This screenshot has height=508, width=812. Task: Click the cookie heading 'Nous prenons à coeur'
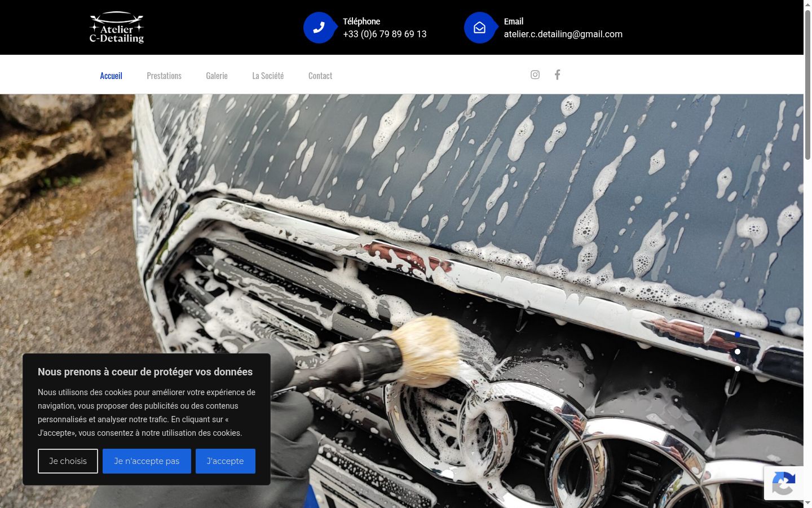pos(145,372)
